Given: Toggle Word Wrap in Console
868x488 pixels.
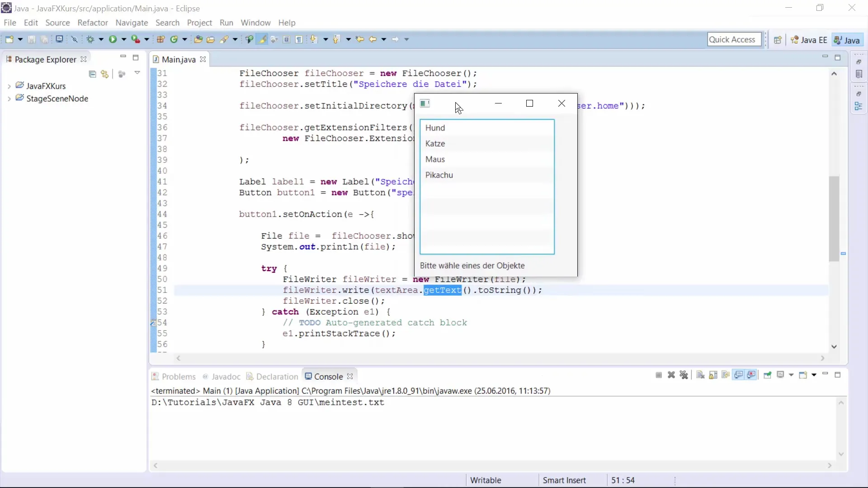Looking at the screenshot, I should pyautogui.click(x=726, y=375).
